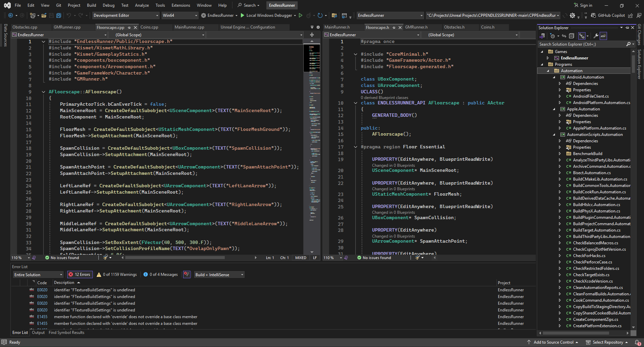The image size is (644, 347).
Task: Collapse the Automation folder in Solution Explorer
Action: tap(548, 71)
